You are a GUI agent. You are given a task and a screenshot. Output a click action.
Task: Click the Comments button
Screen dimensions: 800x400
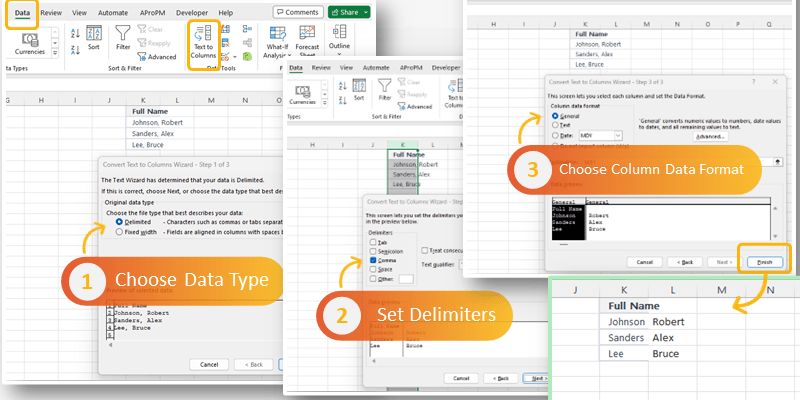tap(298, 12)
